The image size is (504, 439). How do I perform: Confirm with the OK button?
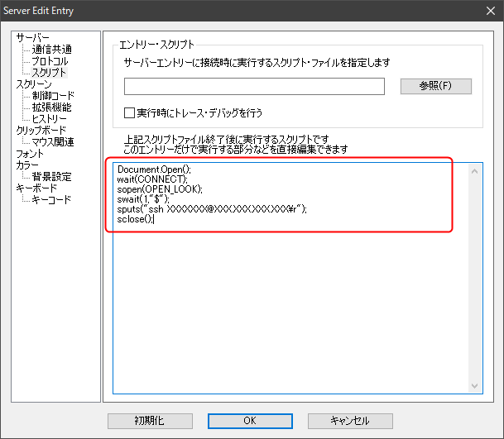coord(250,421)
